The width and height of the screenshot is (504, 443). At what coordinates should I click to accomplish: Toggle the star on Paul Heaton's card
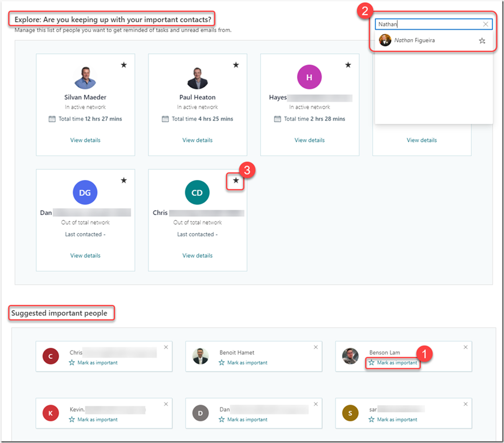(236, 65)
